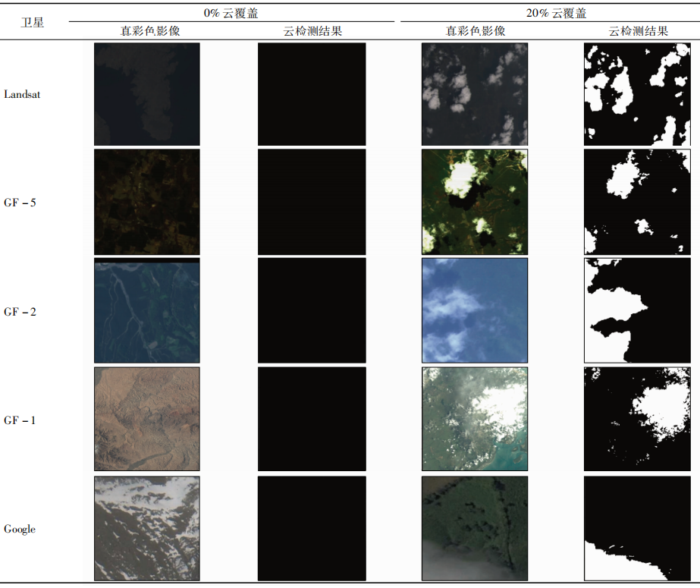Click '云检测结果' under 20% 云覆盖
Screen dimensions: 700x588
coord(639,31)
